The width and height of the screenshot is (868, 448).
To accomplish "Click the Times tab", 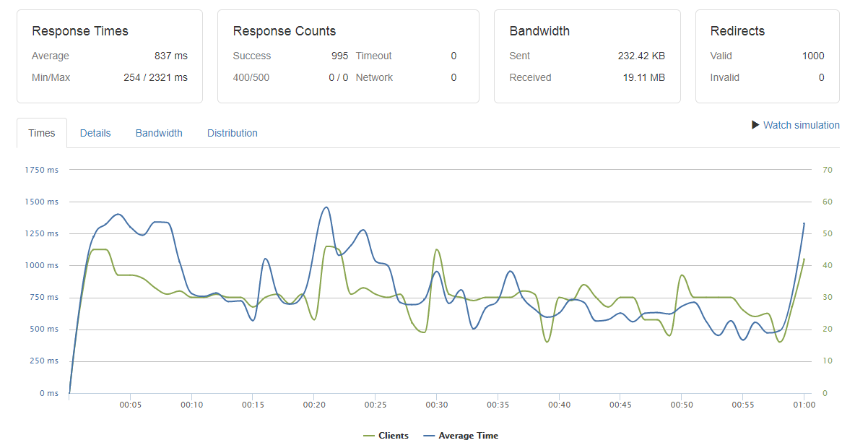I will (42, 133).
